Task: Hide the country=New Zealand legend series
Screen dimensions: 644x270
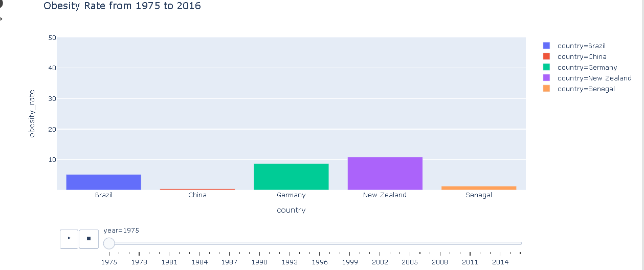Action: 594,78
